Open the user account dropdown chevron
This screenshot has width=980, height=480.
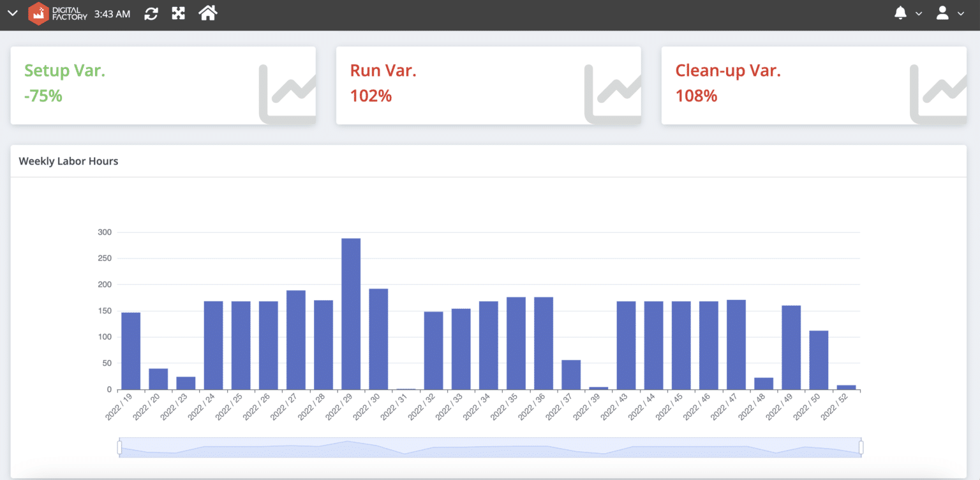tap(960, 14)
